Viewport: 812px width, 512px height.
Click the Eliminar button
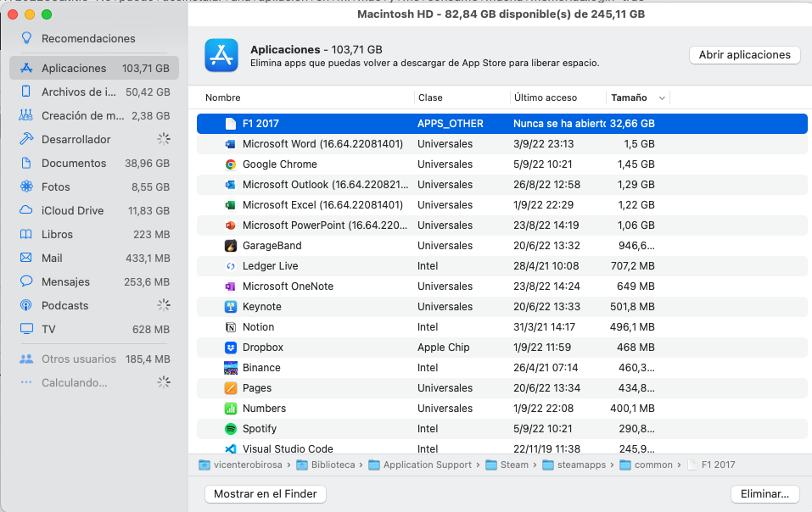[x=764, y=493]
